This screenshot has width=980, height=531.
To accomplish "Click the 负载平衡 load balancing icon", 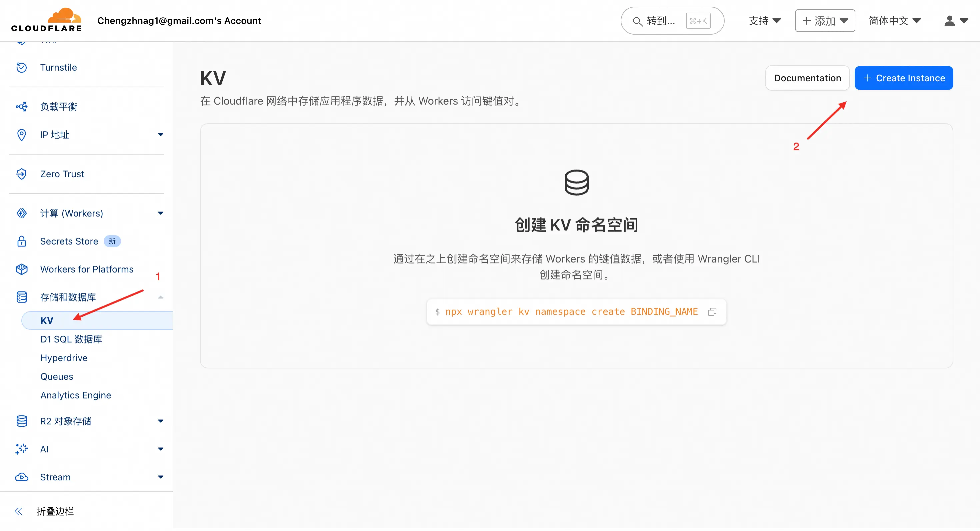I will pyautogui.click(x=22, y=106).
